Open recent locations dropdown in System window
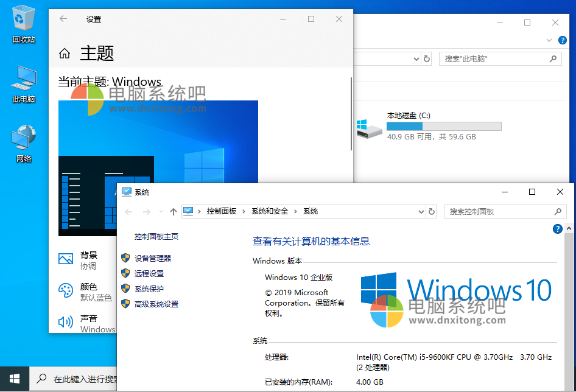The image size is (576, 392). click(161, 211)
